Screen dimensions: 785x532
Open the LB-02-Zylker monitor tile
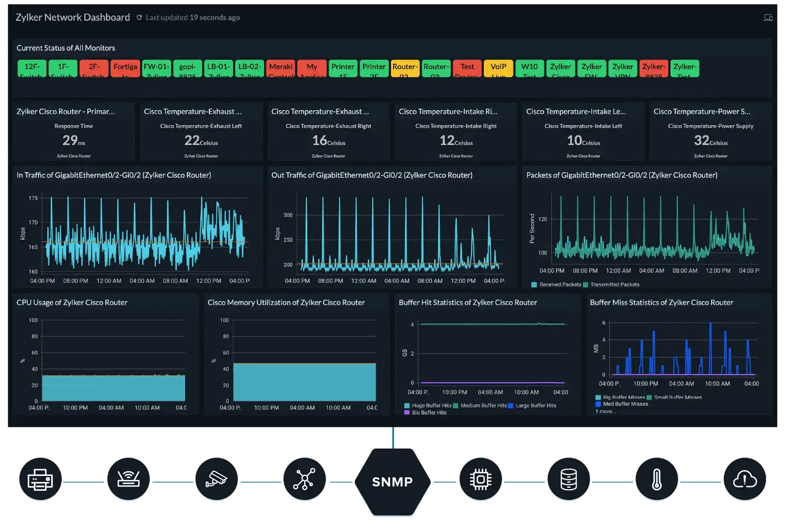click(250, 69)
